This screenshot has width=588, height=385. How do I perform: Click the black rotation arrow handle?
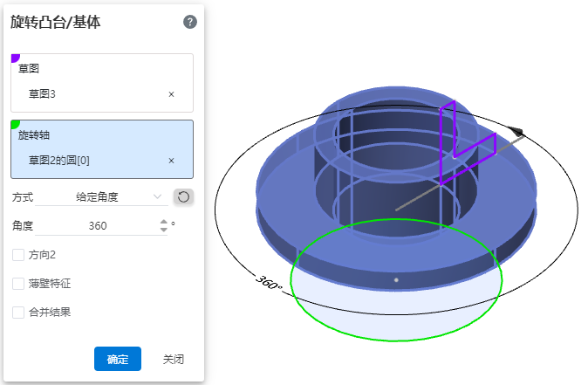pos(517,131)
